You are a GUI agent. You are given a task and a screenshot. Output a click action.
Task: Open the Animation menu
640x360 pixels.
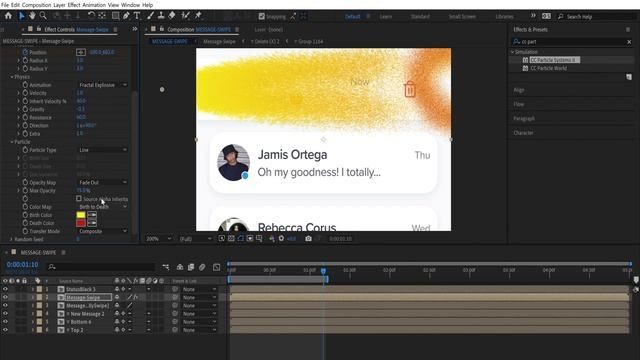click(x=94, y=5)
